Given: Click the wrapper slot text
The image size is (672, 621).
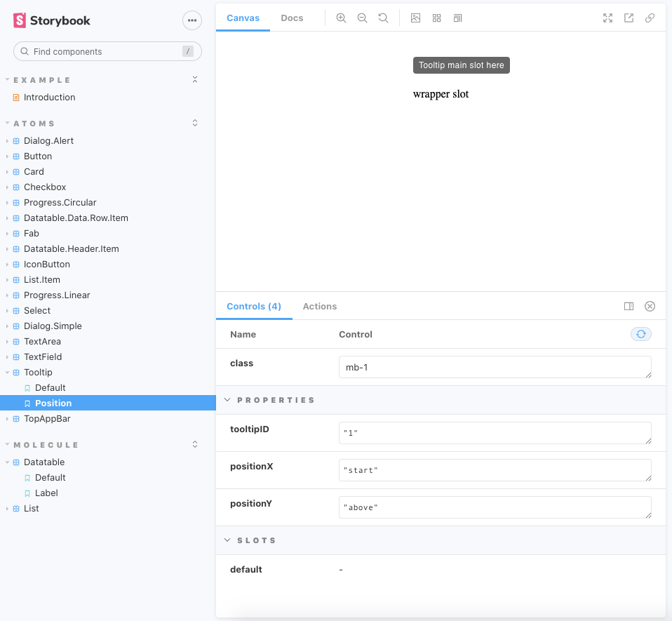Looking at the screenshot, I should coord(441,94).
